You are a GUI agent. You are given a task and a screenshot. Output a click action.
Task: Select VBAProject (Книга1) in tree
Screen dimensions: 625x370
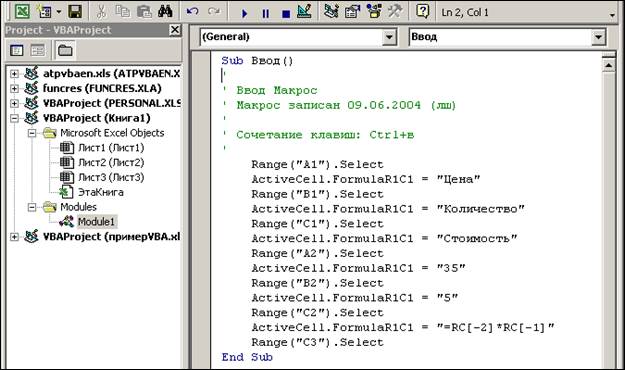(x=96, y=118)
